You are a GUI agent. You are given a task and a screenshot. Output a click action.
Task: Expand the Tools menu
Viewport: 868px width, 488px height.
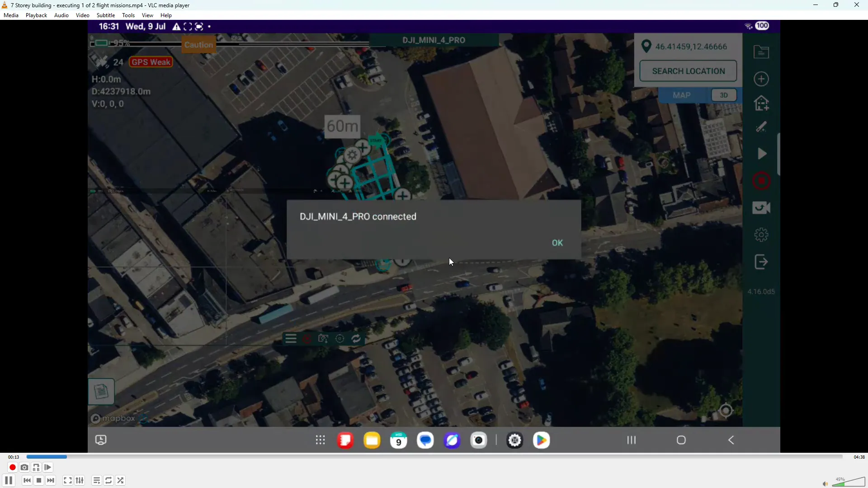128,15
